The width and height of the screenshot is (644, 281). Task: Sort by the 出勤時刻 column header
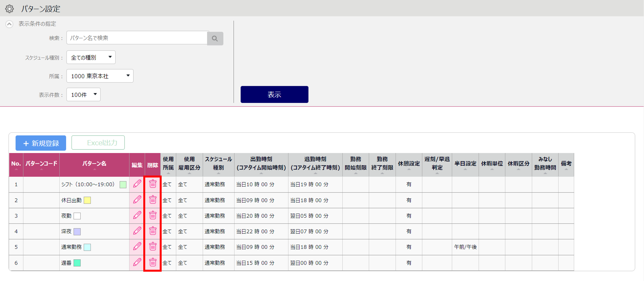[261, 165]
